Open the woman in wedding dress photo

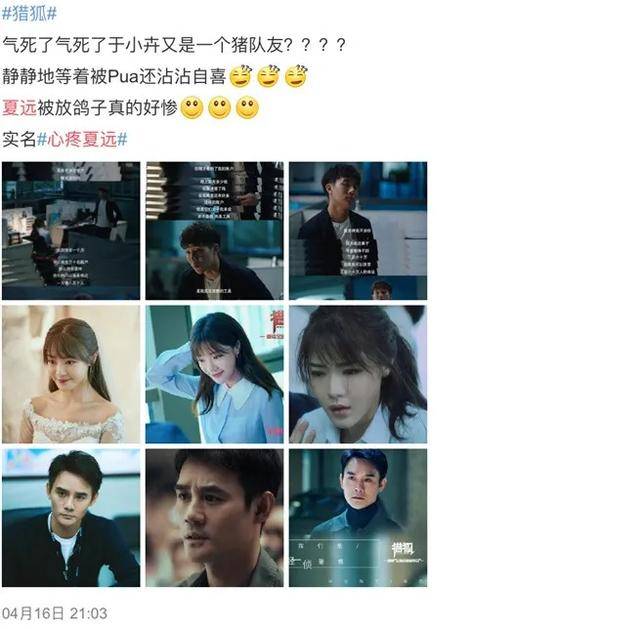coord(71,374)
